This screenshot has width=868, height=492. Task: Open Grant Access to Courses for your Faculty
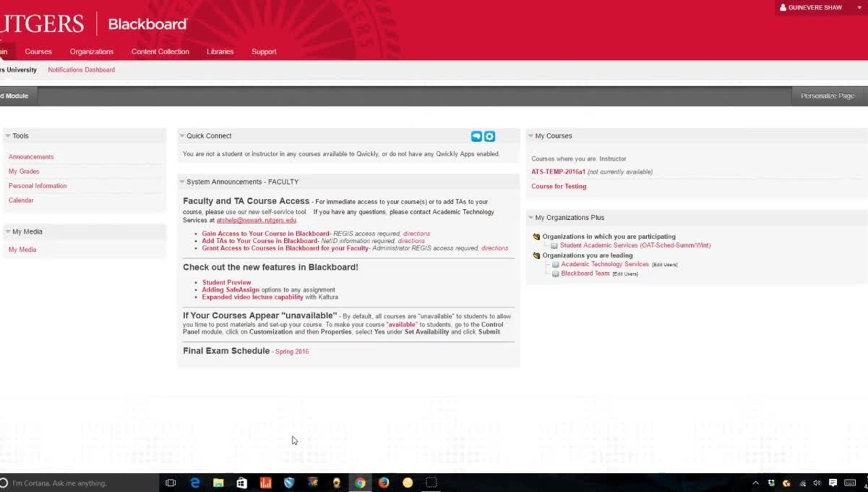tap(285, 248)
